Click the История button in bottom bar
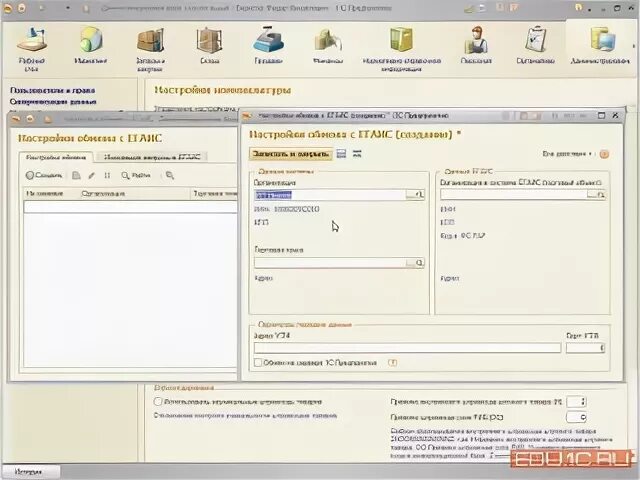 pyautogui.click(x=29, y=472)
